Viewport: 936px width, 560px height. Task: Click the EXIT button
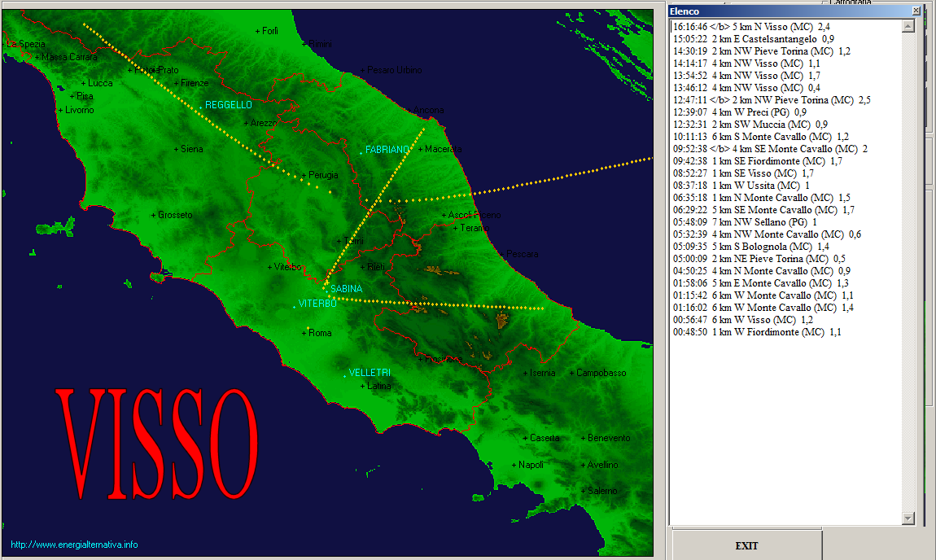[747, 545]
